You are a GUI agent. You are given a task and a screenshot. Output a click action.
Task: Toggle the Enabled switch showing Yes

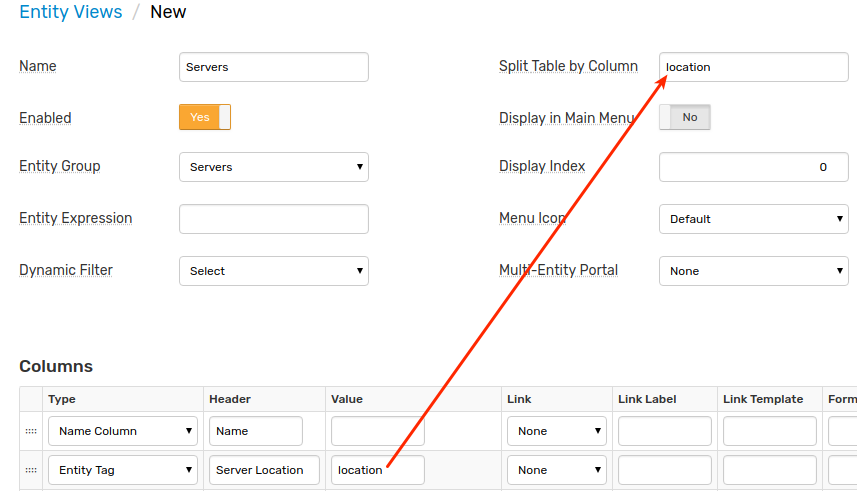click(205, 117)
